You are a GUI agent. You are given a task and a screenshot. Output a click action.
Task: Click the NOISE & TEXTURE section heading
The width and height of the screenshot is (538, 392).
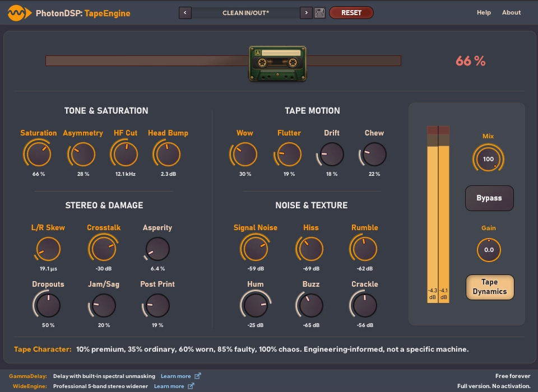coord(312,205)
